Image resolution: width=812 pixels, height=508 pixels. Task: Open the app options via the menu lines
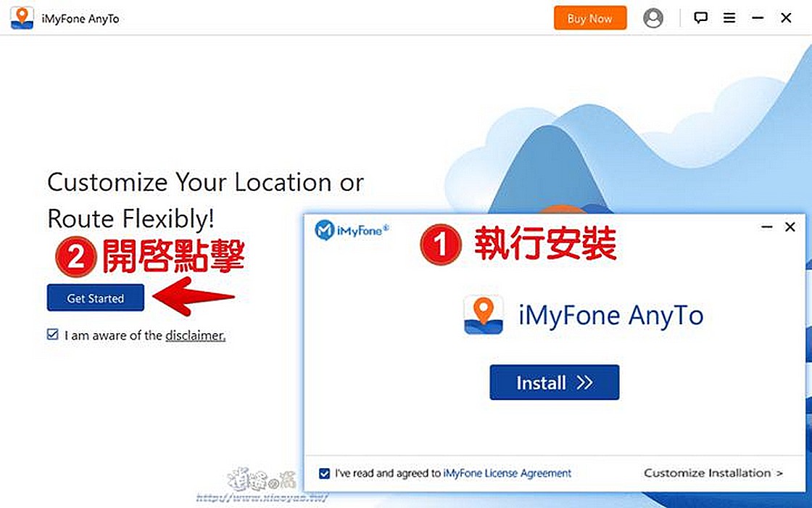point(729,17)
